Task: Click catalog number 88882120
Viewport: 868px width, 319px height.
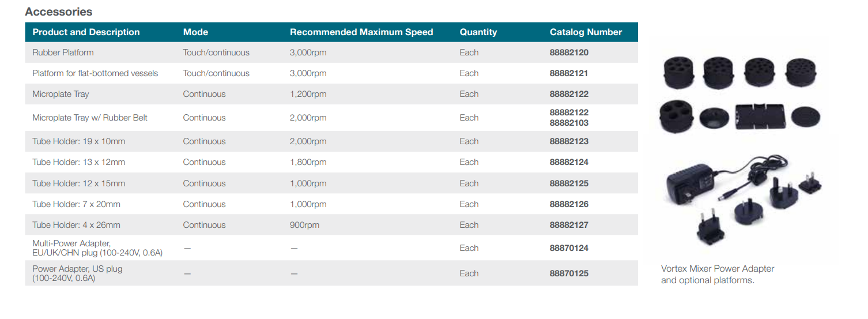Action: tap(569, 52)
